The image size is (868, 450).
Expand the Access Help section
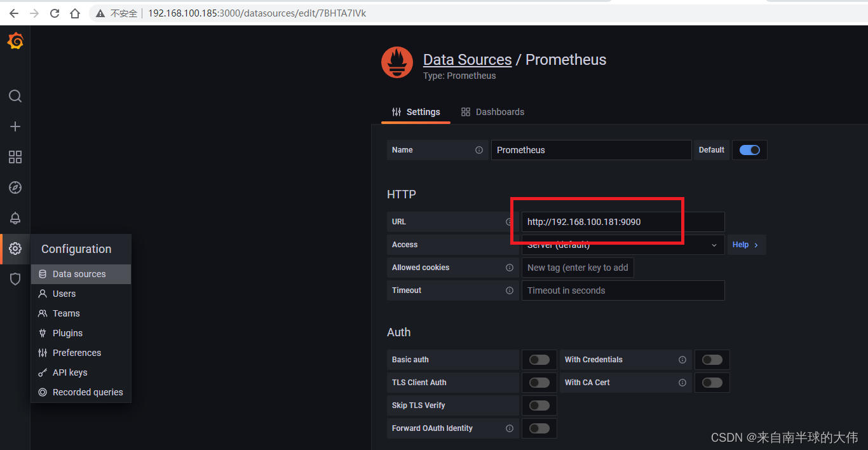(x=745, y=245)
